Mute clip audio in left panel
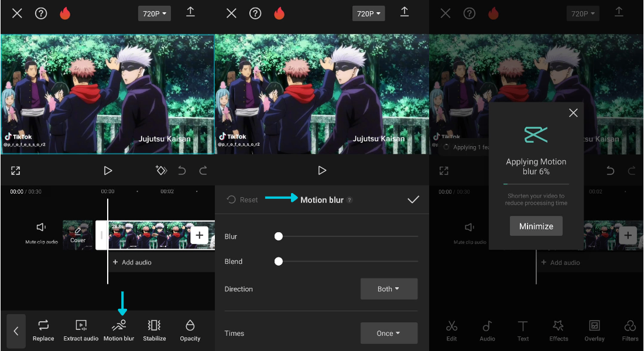This screenshot has width=644, height=351. click(42, 233)
